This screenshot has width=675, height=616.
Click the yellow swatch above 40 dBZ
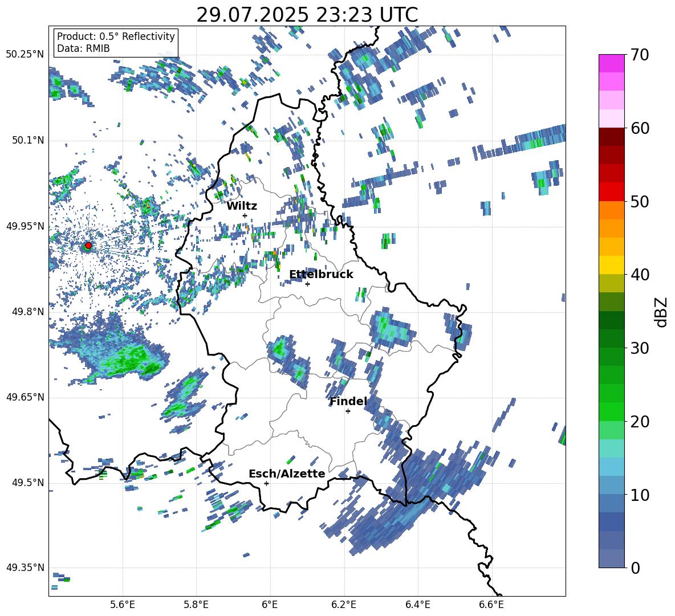(x=611, y=265)
